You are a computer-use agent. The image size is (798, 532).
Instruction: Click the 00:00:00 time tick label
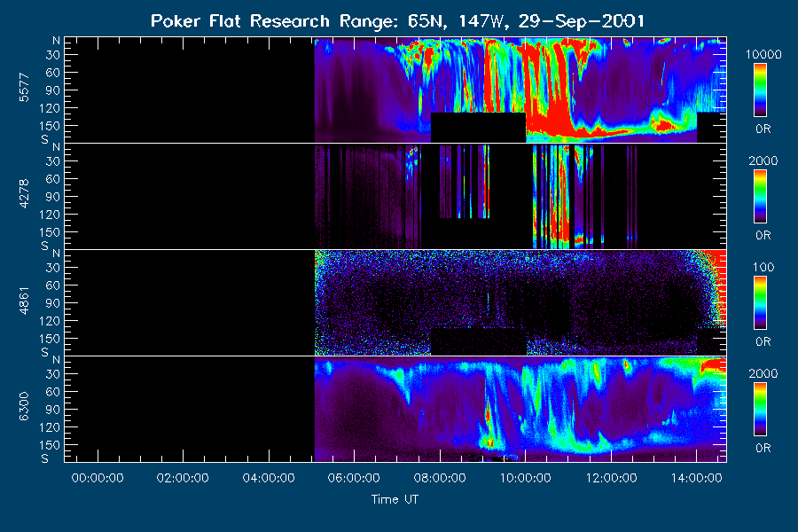coord(98,478)
